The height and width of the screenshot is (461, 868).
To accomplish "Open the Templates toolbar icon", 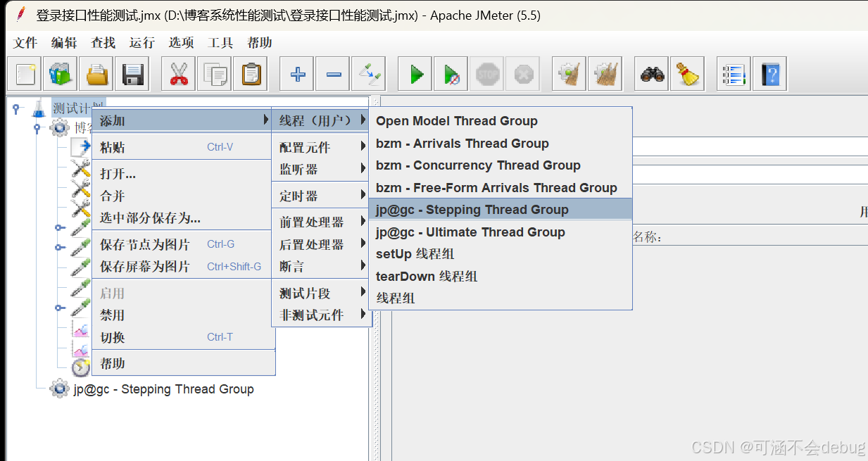I will click(x=60, y=74).
